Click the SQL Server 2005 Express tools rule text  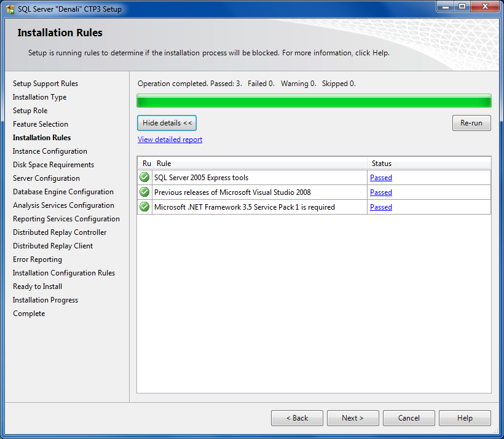(x=201, y=178)
